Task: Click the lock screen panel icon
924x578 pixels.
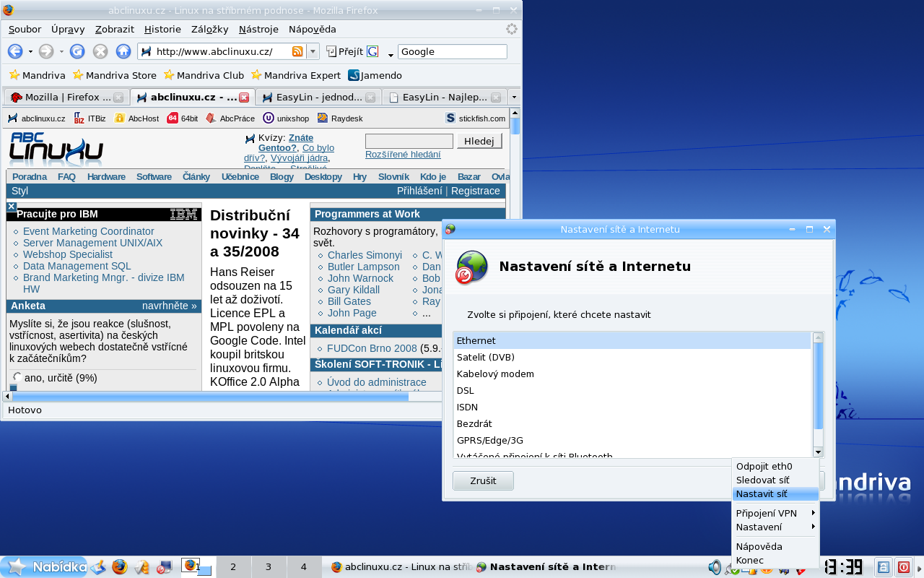Action: [884, 567]
